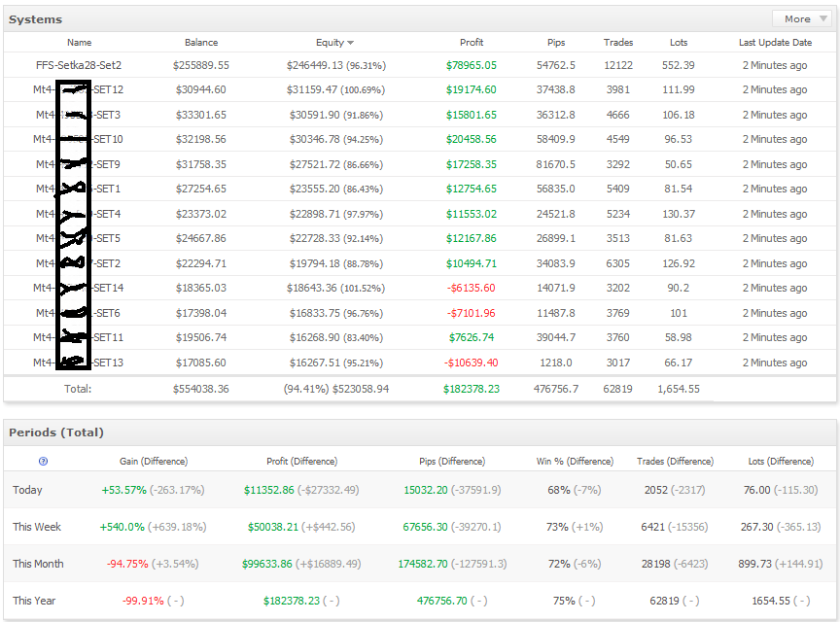Select the This Year period label
Viewport: 840px width, 622px height.
[x=34, y=601]
